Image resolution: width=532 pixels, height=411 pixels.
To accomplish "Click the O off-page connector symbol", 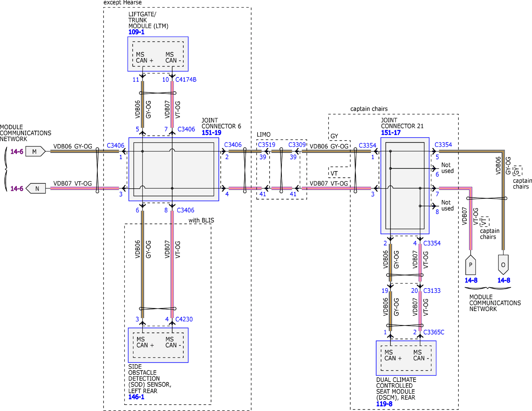I will click(x=503, y=265).
